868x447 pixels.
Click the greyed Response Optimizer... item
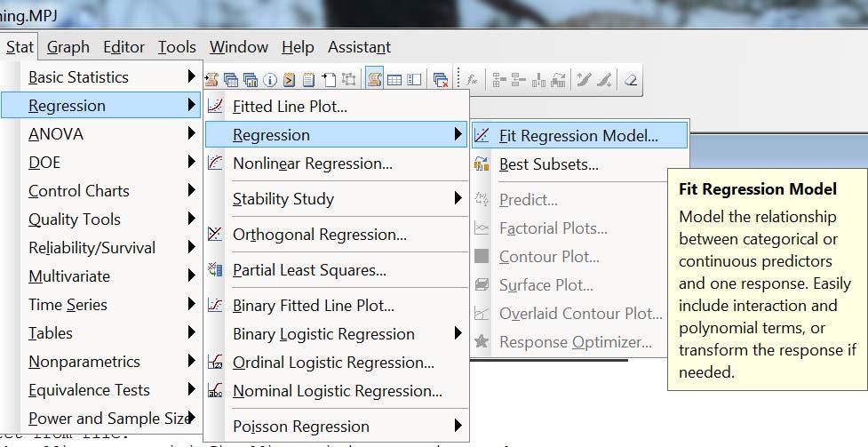570,342
